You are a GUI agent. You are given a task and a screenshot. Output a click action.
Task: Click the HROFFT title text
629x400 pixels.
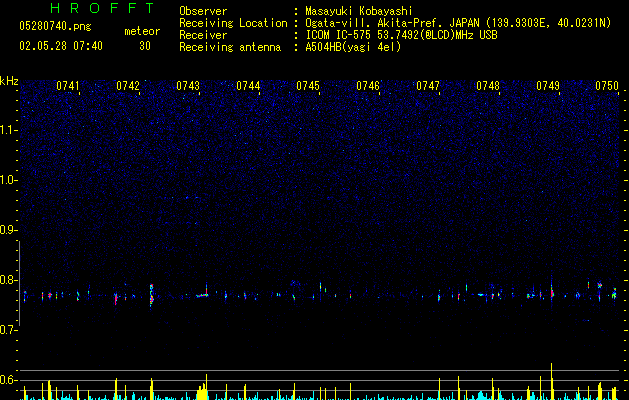102,8
